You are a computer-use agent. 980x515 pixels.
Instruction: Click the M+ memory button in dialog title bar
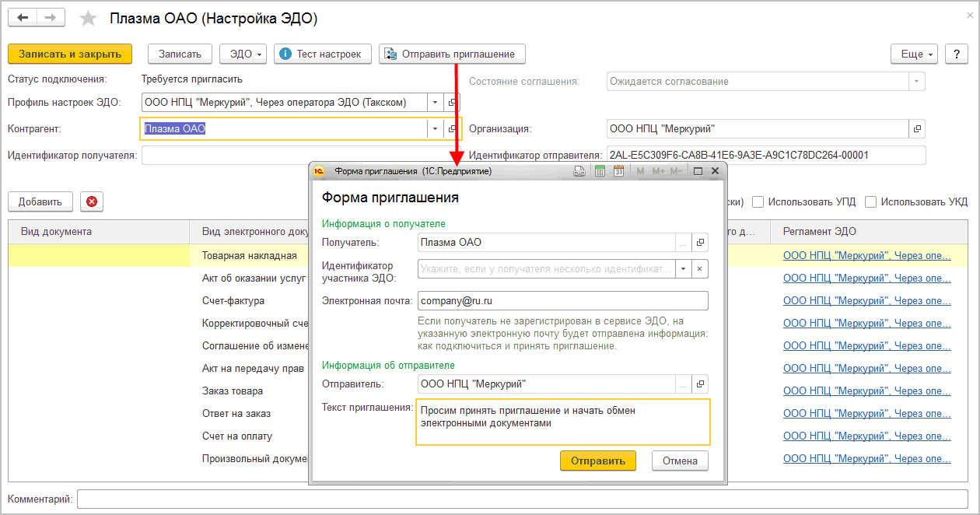(x=658, y=171)
